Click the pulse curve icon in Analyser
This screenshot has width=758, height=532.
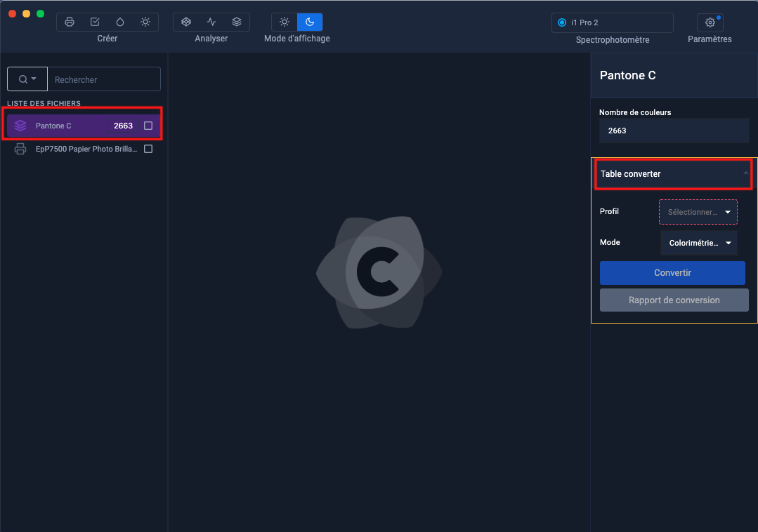point(211,22)
